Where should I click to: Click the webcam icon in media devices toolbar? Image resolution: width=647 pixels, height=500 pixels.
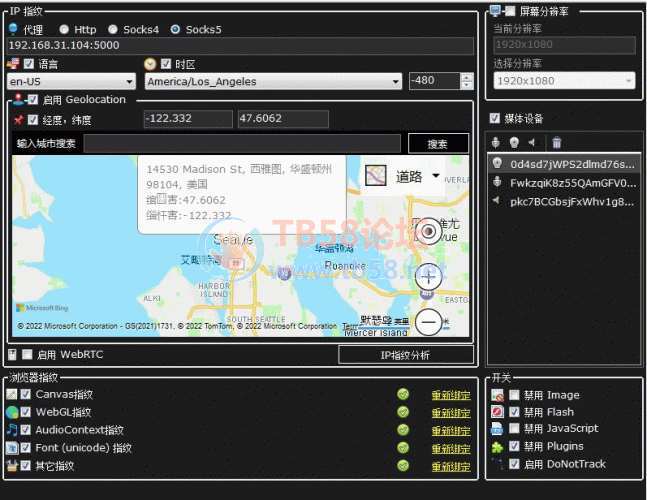(514, 143)
